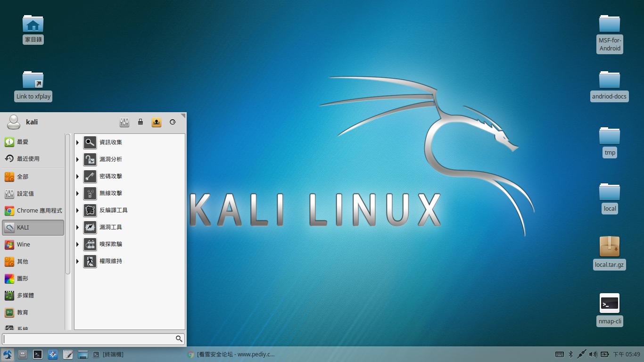This screenshot has width=644, height=362.
Task: Open the Wine category
Action: 33,245
